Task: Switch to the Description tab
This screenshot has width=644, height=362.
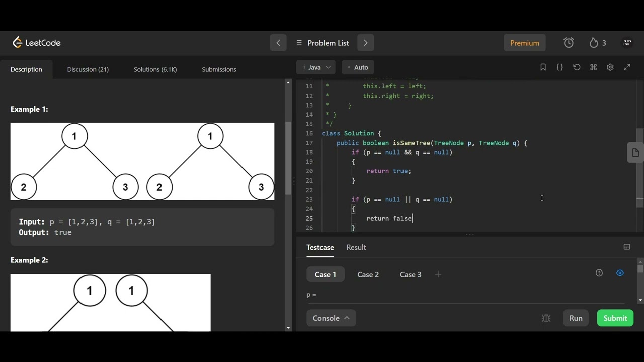Action: coord(26,69)
